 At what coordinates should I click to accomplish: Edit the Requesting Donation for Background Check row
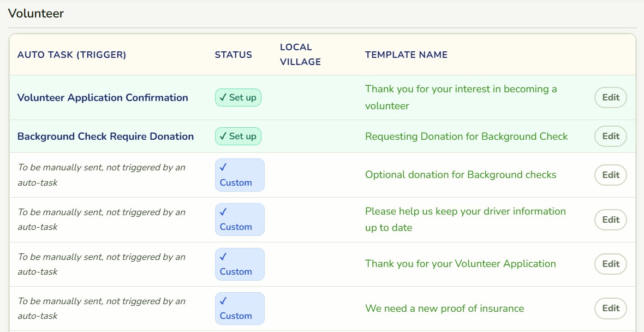tap(610, 137)
